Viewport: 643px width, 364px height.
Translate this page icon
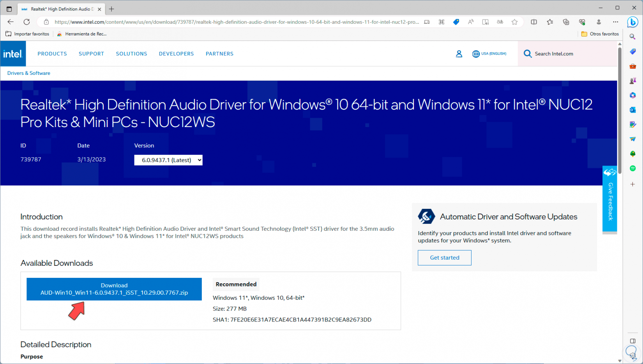click(500, 22)
